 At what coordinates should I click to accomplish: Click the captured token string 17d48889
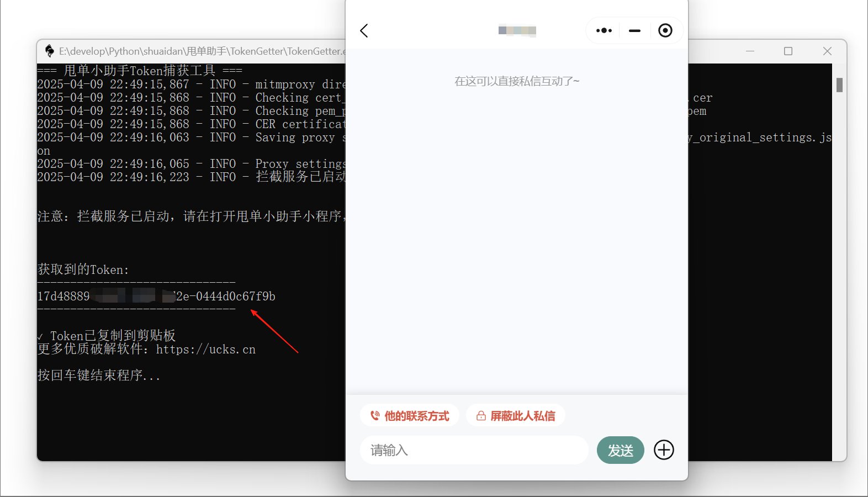156,297
